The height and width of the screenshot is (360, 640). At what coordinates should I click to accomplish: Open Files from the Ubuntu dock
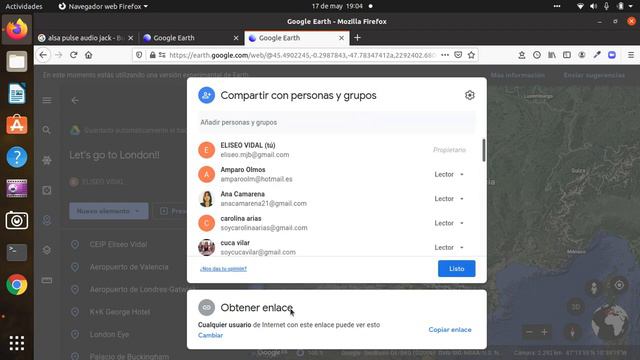pyautogui.click(x=17, y=61)
